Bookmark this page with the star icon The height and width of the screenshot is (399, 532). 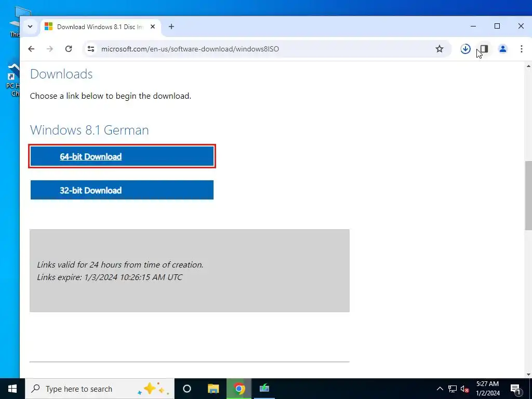[440, 49]
